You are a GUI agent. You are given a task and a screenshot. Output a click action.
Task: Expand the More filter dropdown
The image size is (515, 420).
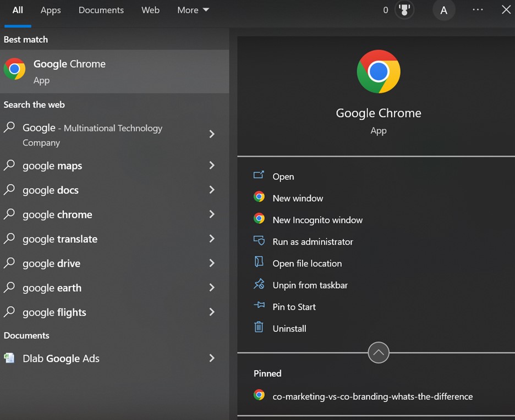click(x=193, y=10)
